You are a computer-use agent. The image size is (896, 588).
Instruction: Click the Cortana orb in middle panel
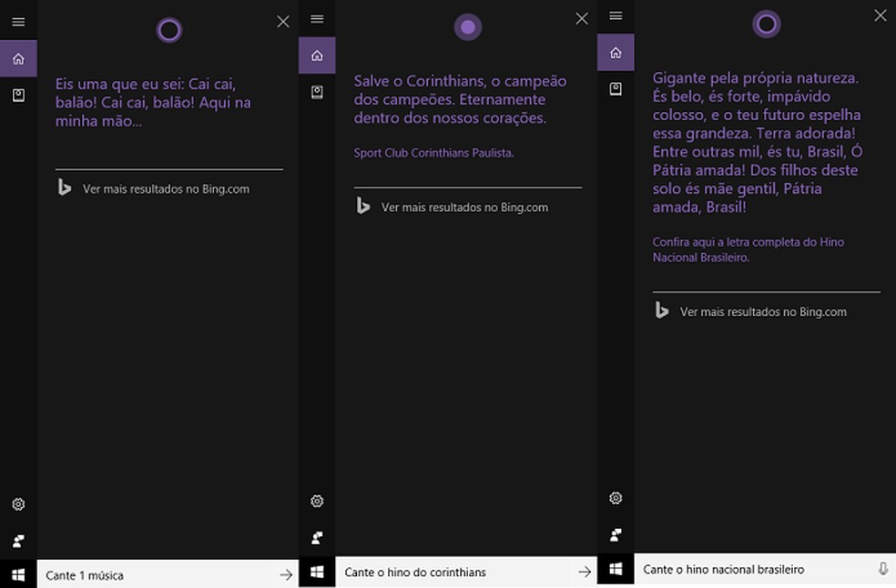pyautogui.click(x=468, y=26)
